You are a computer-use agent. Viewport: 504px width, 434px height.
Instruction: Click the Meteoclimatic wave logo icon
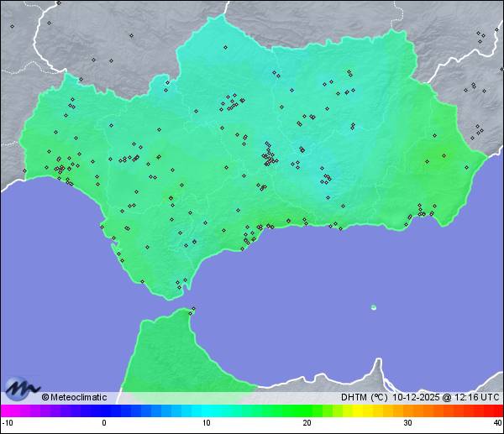pyautogui.click(x=19, y=389)
